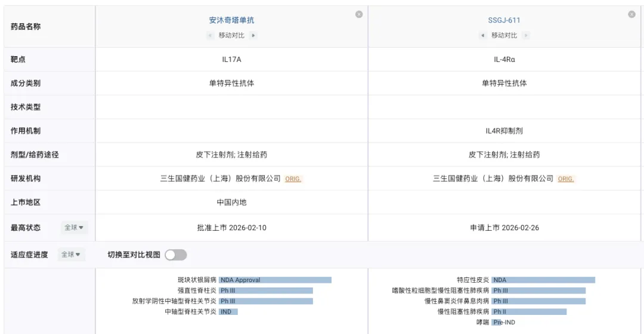Open the 全球 dropdown beside 最高状态
This screenshot has width=644, height=334.
75,228
